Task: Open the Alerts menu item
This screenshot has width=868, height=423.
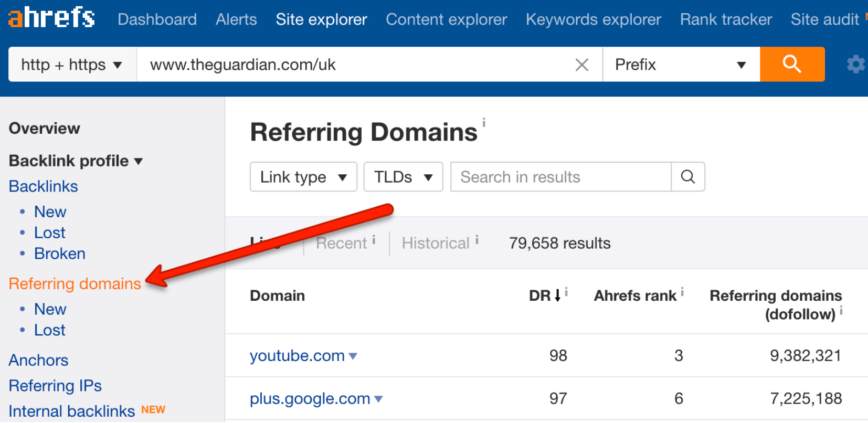Action: (236, 19)
